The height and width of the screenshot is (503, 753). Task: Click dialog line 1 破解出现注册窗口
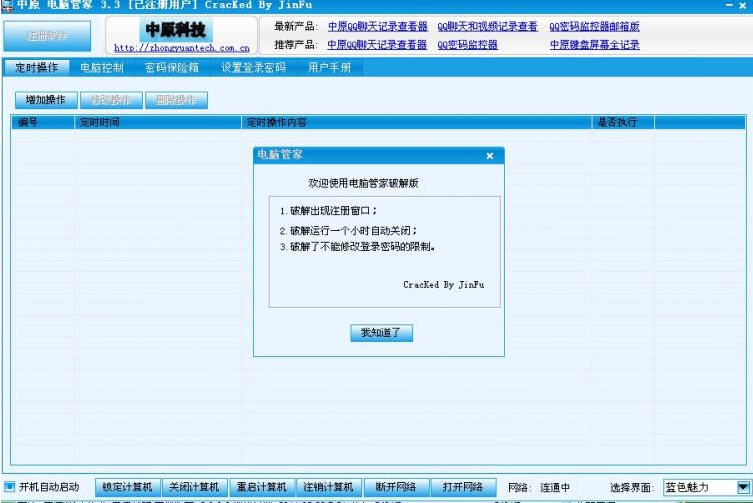(x=328, y=211)
